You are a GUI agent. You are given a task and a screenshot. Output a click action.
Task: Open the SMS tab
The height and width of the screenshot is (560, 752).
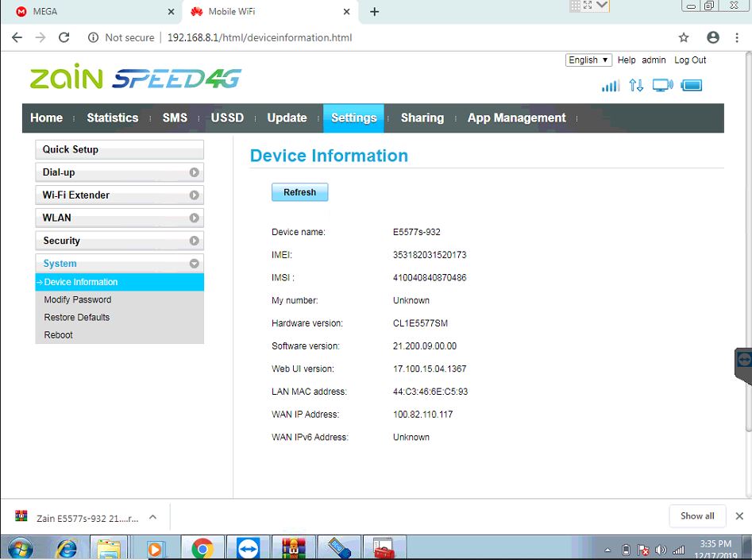pos(175,118)
